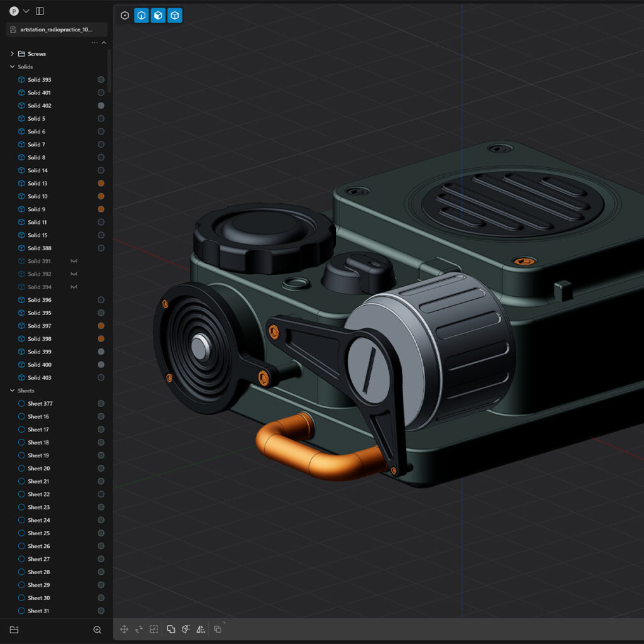Toggle the sidebar panel layout icon

pyautogui.click(x=40, y=11)
